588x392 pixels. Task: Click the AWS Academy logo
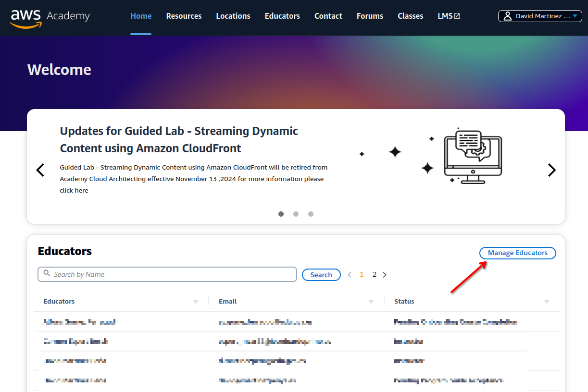click(x=50, y=16)
